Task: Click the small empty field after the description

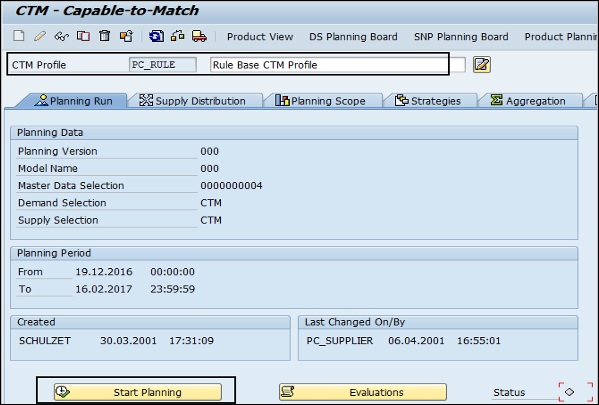Action: [x=458, y=65]
